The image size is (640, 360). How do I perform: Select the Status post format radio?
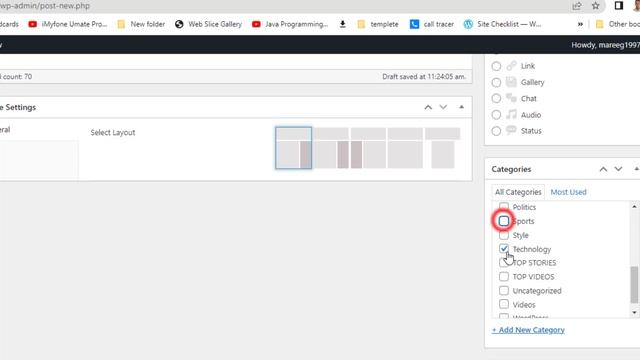click(x=496, y=131)
